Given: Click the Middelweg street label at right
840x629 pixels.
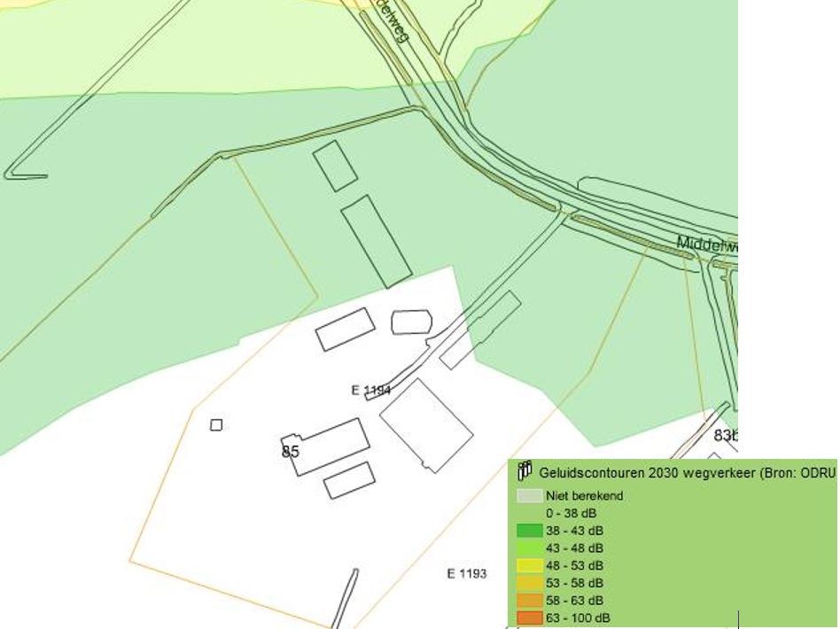Looking at the screenshot, I should 707,245.
